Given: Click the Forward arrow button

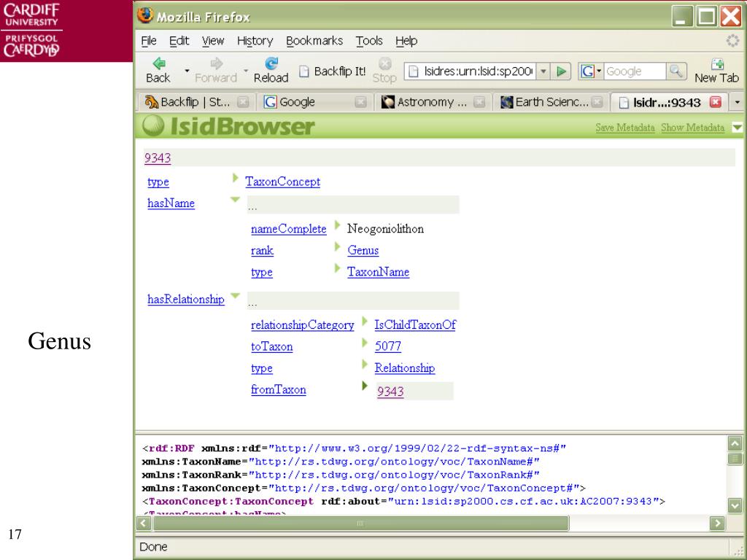Looking at the screenshot, I should pyautogui.click(x=216, y=71).
